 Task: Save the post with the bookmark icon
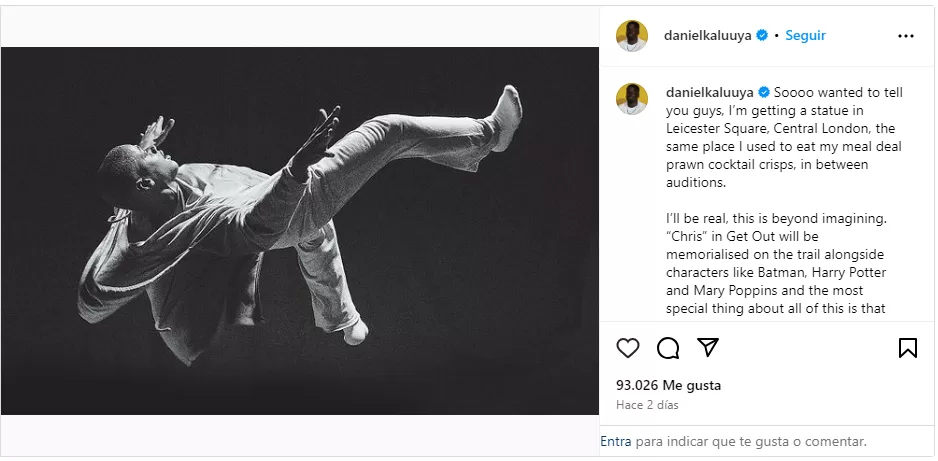coord(907,348)
